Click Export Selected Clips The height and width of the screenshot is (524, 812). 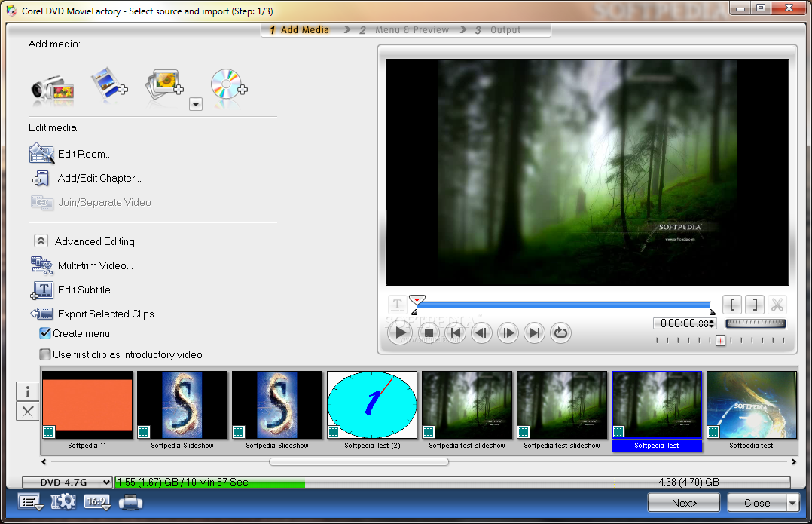tap(92, 314)
